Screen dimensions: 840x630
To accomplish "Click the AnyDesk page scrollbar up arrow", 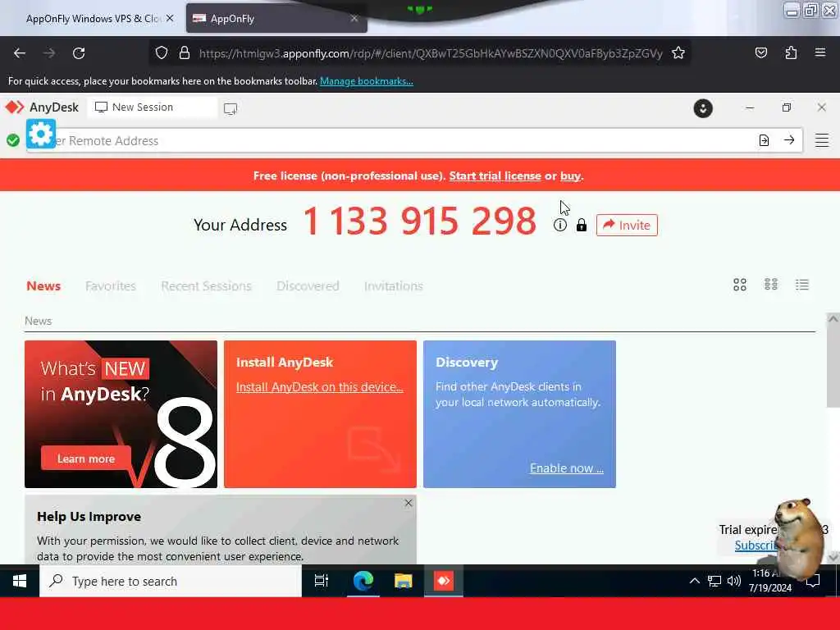I will pyautogui.click(x=833, y=319).
